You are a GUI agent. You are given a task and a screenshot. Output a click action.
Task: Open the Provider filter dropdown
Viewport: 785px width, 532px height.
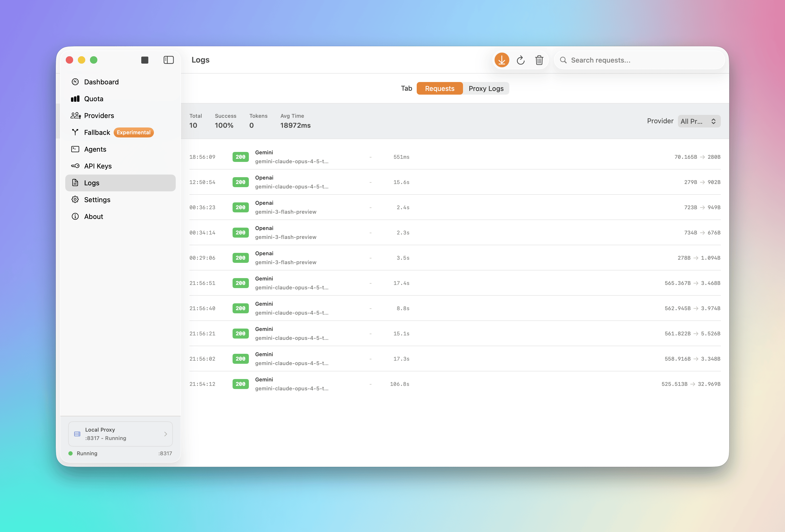pyautogui.click(x=698, y=121)
